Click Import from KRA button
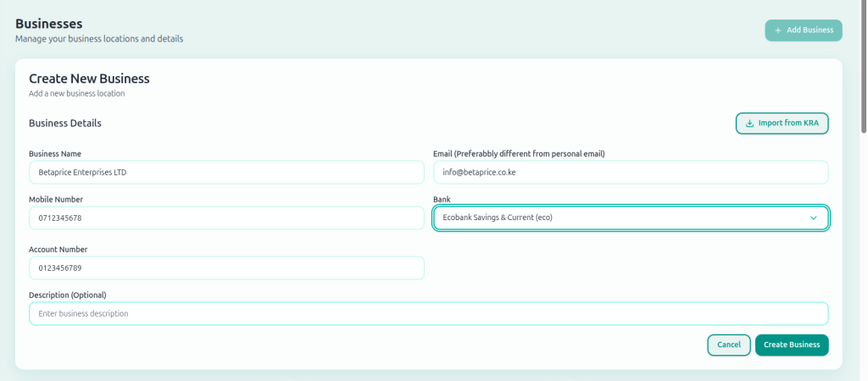 tap(782, 124)
